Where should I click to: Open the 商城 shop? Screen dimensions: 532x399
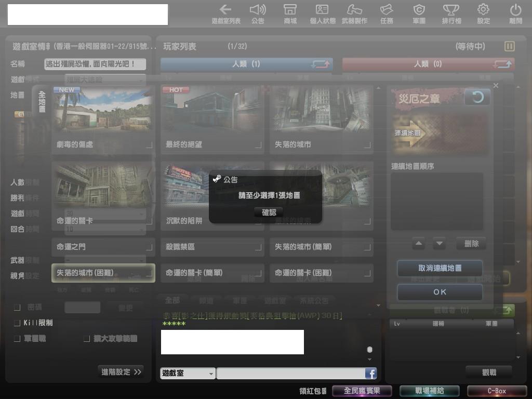290,14
